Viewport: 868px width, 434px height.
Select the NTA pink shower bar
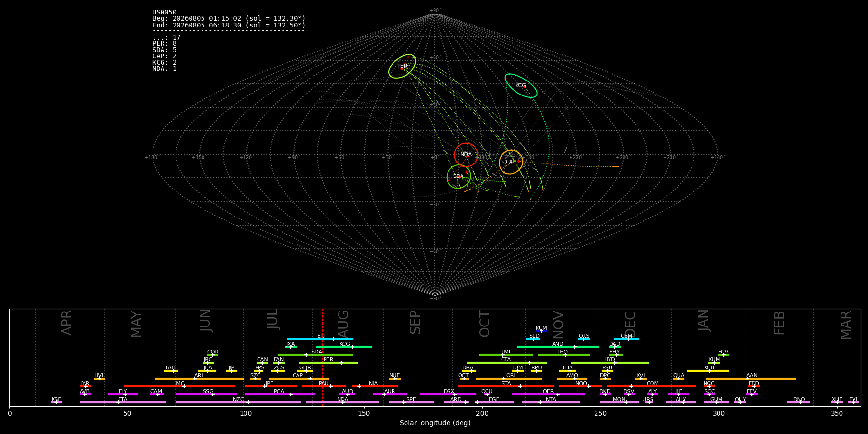click(x=551, y=402)
